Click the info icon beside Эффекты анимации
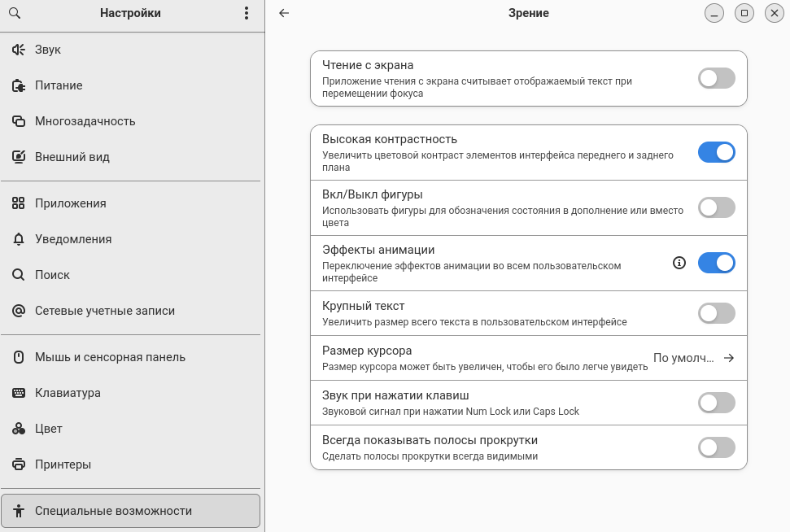Image resolution: width=790 pixels, height=532 pixels. point(679,263)
